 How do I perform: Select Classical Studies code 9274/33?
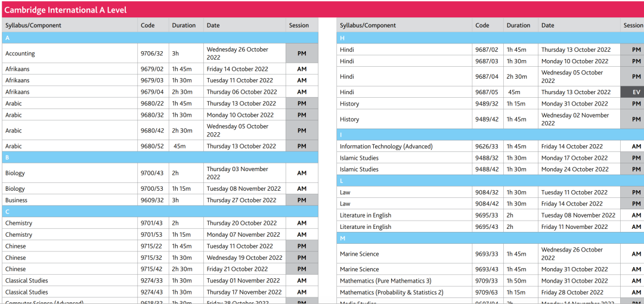click(152, 281)
